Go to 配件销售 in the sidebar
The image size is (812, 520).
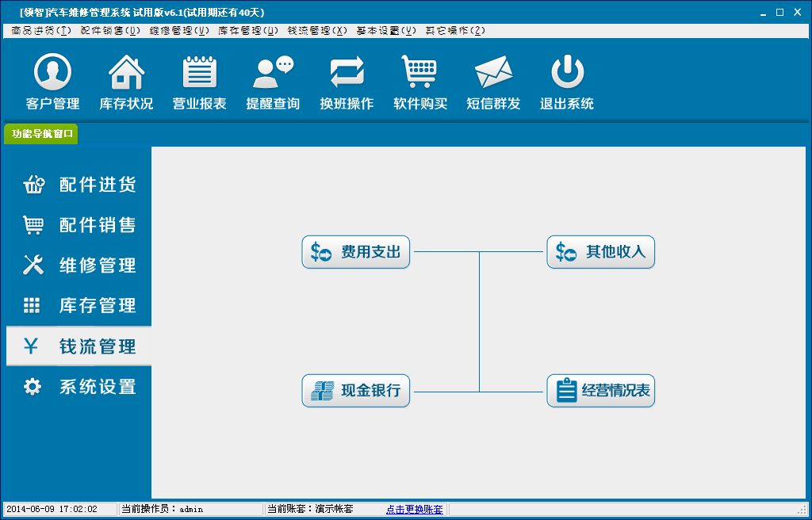click(x=79, y=225)
